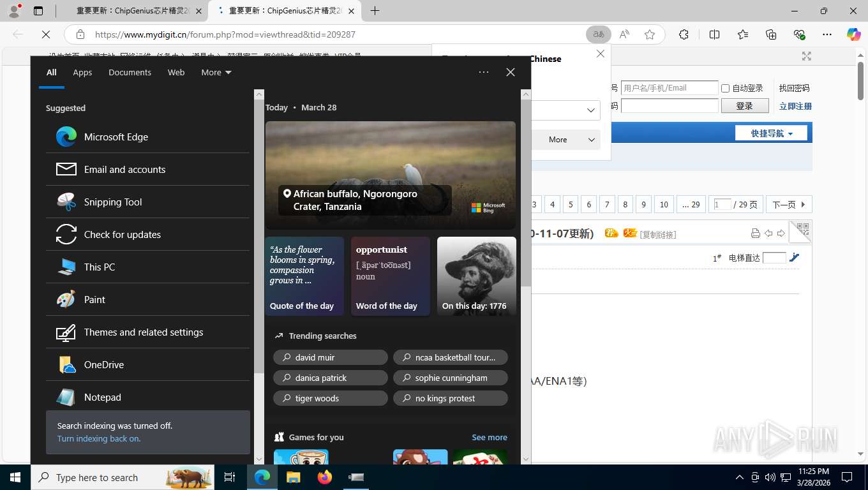Close the Windows search panel
868x490 pixels.
pyautogui.click(x=511, y=72)
